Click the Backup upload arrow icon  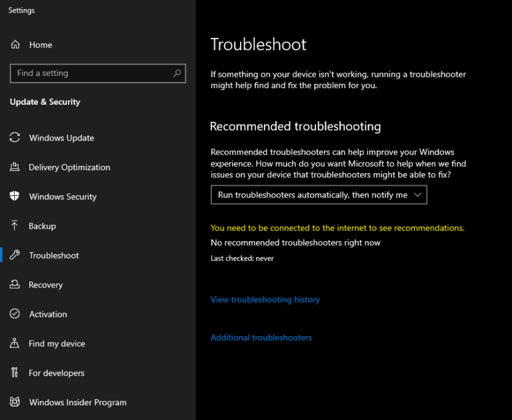point(15,226)
